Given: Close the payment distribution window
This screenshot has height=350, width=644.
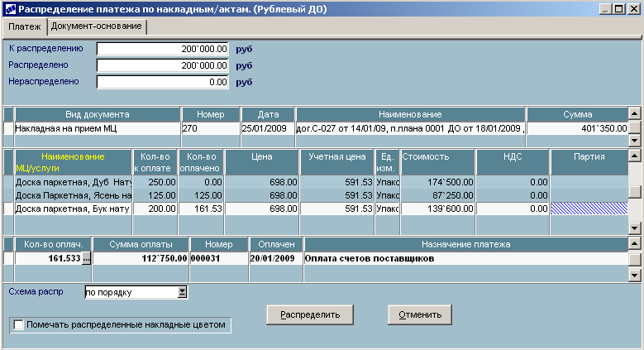Looking at the screenshot, I should point(634,8).
